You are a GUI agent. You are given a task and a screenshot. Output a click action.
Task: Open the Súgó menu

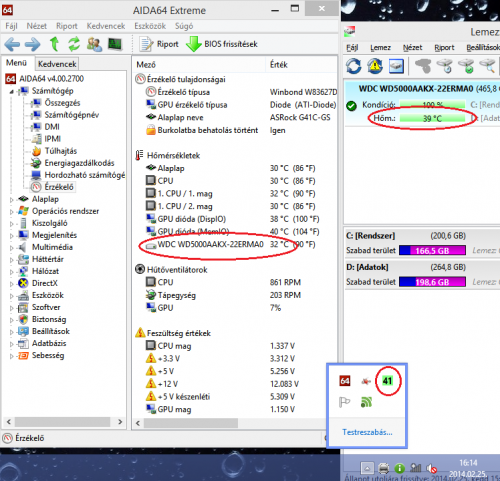point(184,26)
